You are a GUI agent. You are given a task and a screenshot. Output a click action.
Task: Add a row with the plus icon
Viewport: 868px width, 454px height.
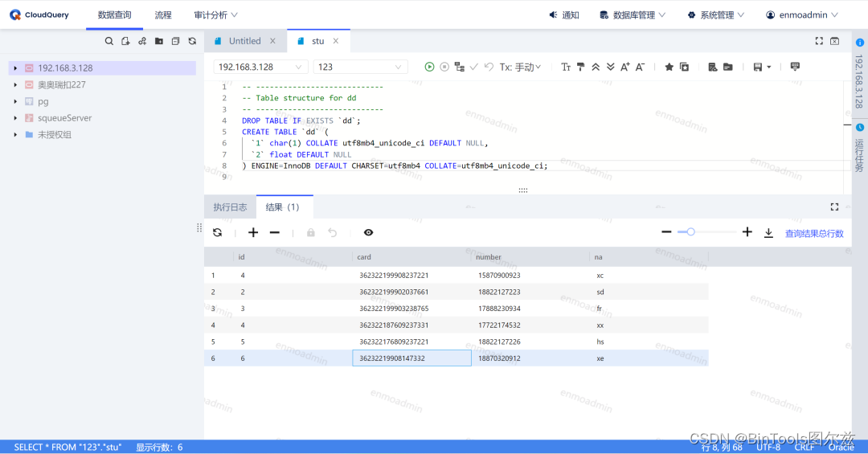[253, 232]
